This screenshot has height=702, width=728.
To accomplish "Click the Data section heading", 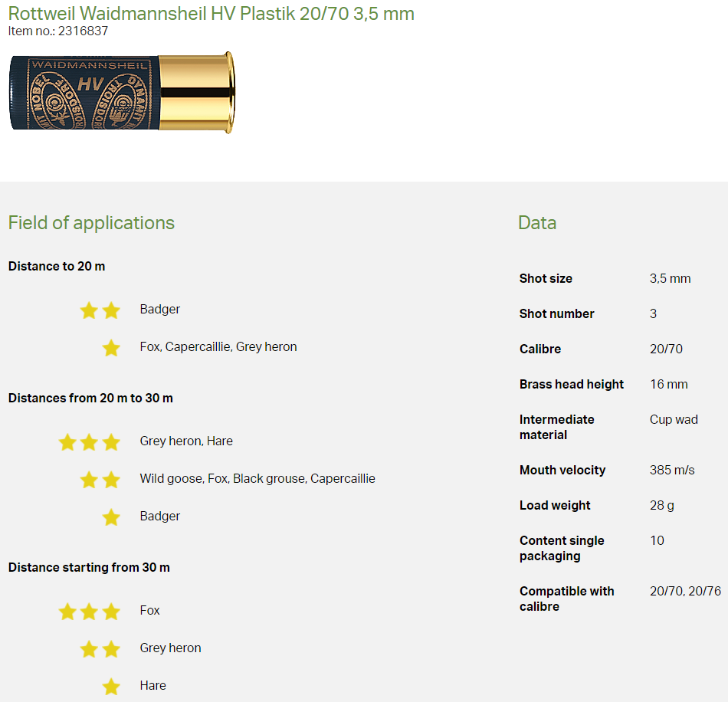I will point(537,223).
